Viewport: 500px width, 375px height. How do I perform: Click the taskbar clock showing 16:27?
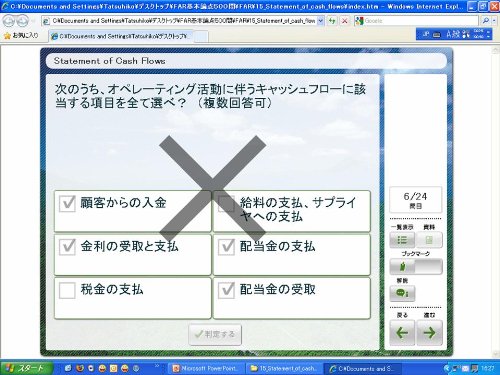487,368
